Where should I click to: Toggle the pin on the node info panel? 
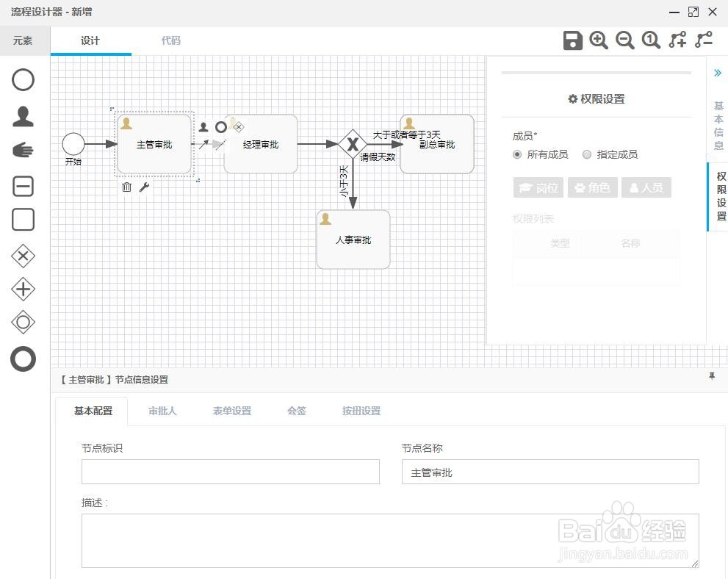711,377
